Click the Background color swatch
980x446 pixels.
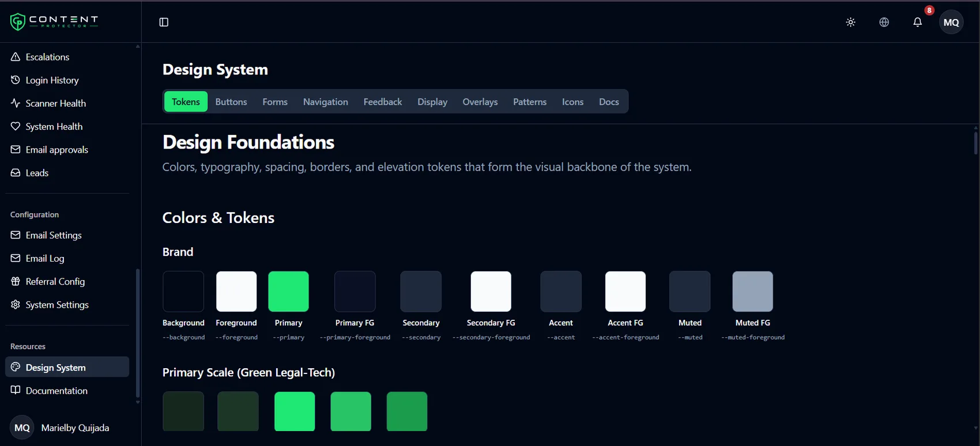(x=183, y=292)
